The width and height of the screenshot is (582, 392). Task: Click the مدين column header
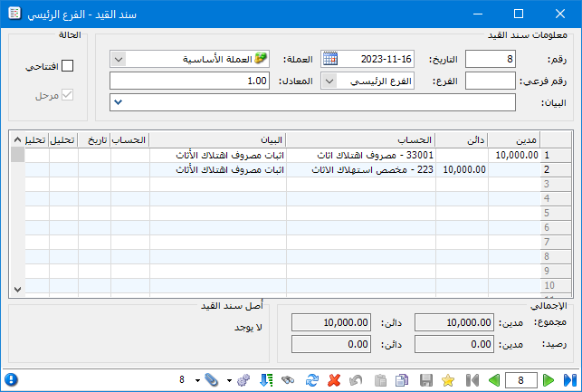pyautogui.click(x=514, y=140)
